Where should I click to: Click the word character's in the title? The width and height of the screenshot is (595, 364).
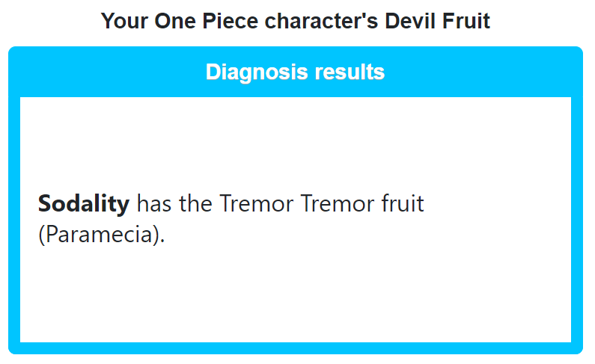[x=321, y=21]
